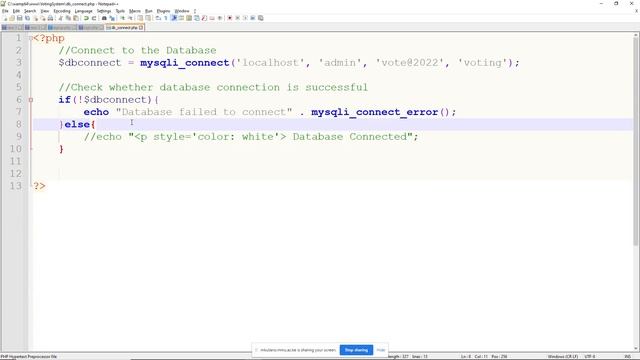Open Folder as Workspace toolbar icon
The image size is (640, 360).
coord(212,18)
